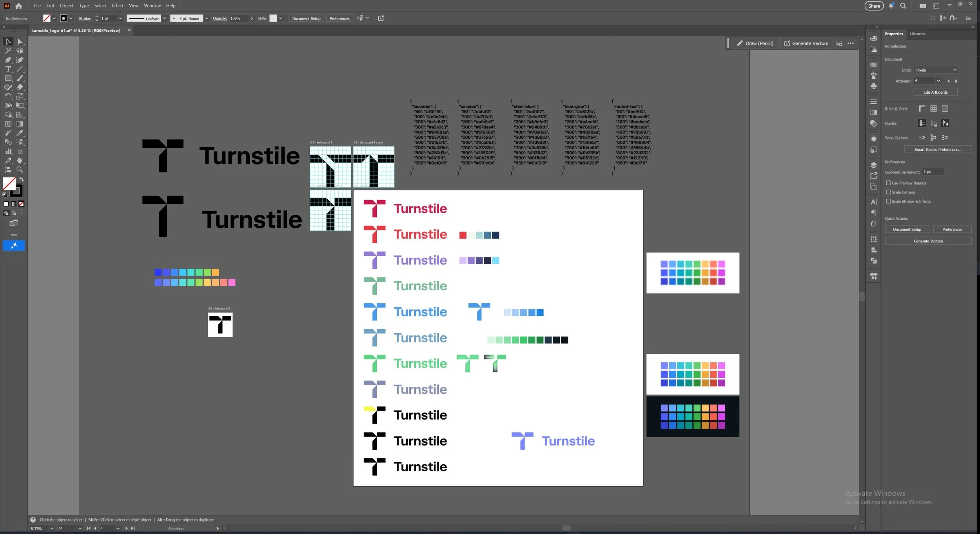The width and height of the screenshot is (980, 534).
Task: Select the Magic Wand tool
Action: 8,51
